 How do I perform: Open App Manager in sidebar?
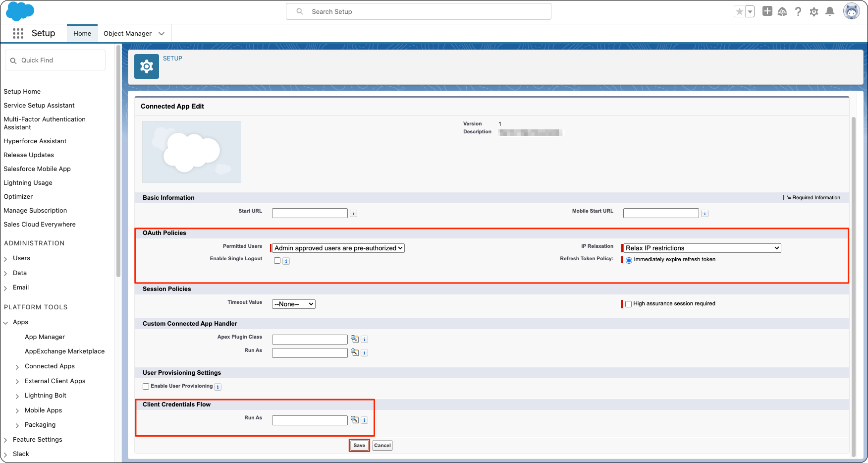point(45,337)
